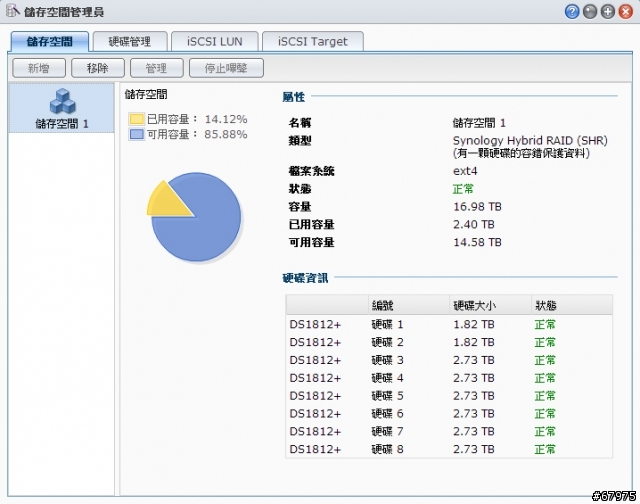This screenshot has height=504, width=640.
Task: Click the 移除 button
Action: tap(98, 68)
